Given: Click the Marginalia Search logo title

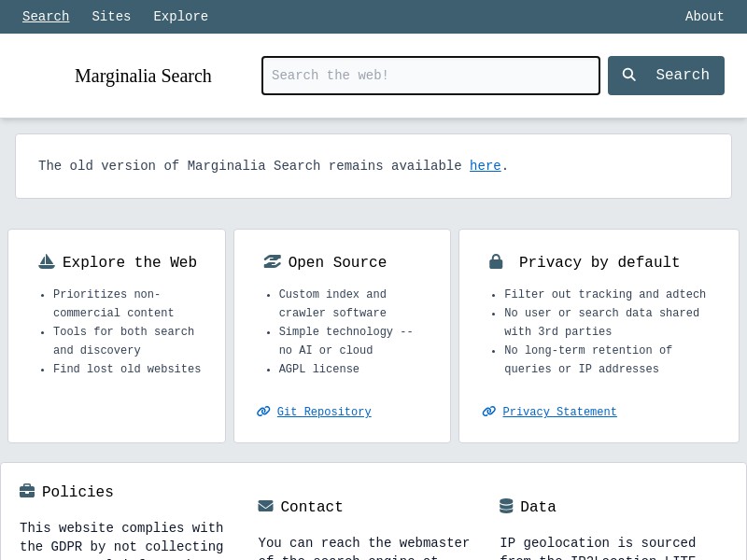Looking at the screenshot, I should coord(143,76).
